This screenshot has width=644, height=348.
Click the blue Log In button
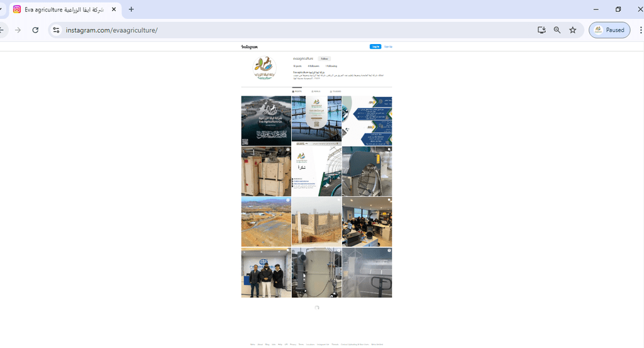pos(375,47)
